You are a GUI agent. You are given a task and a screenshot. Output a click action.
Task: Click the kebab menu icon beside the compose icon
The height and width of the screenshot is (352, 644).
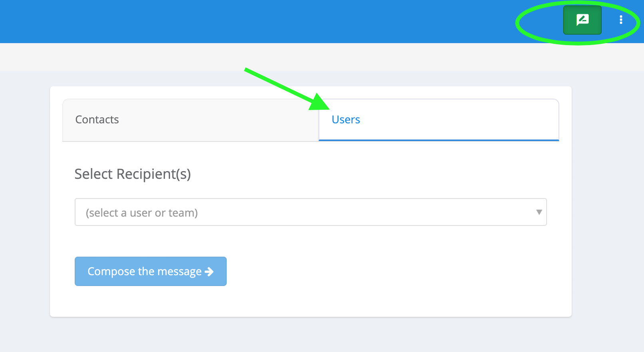pyautogui.click(x=620, y=20)
